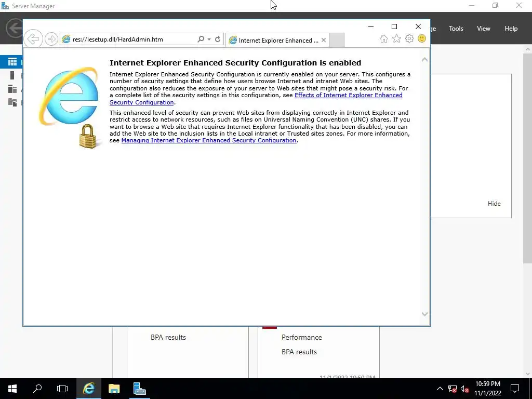Open the clock showing 10:59 PM
Image resolution: width=532 pixels, height=399 pixels.
pyautogui.click(x=487, y=389)
